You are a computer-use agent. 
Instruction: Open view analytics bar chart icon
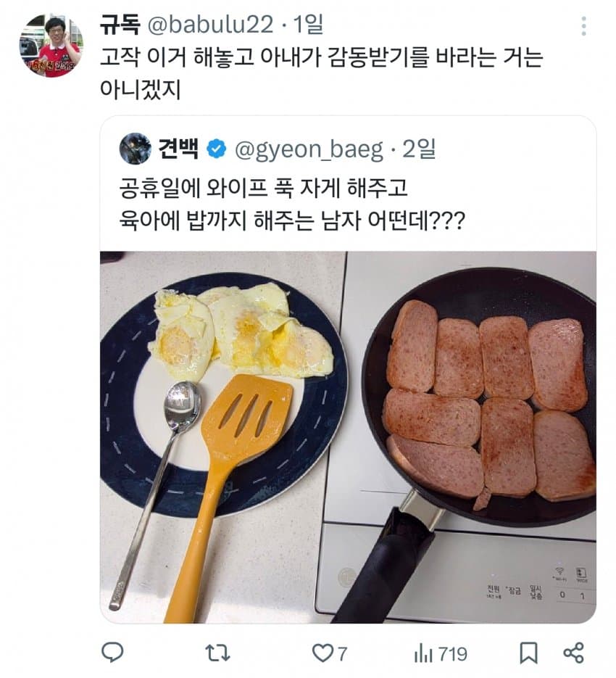pyautogui.click(x=423, y=653)
